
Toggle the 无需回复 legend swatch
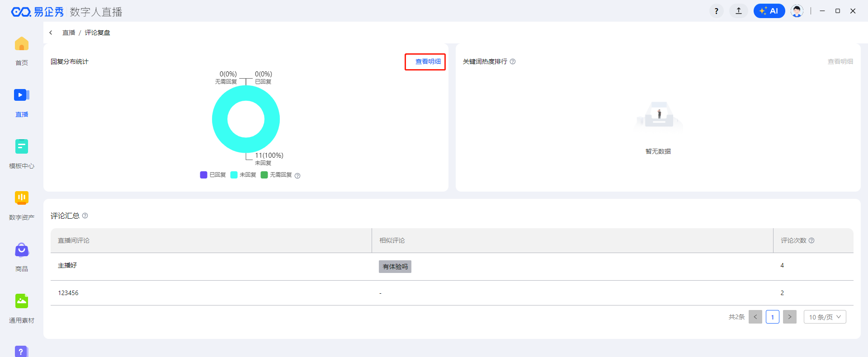(x=264, y=175)
